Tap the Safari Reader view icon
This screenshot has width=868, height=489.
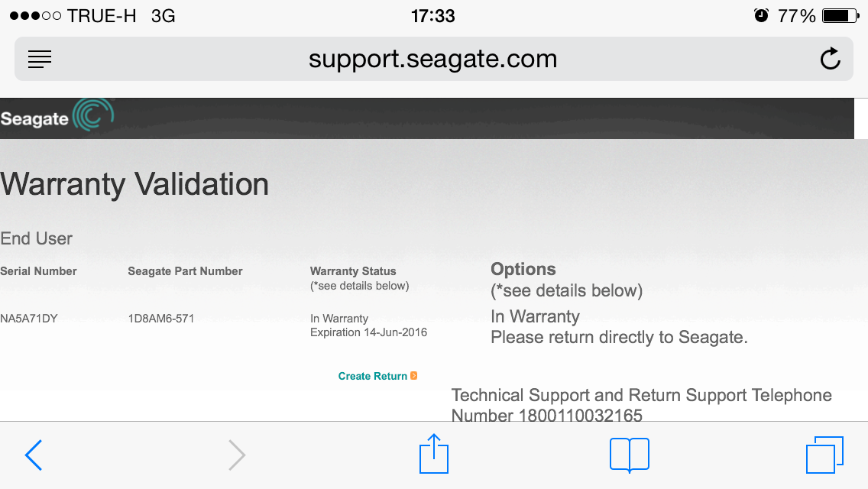40,59
